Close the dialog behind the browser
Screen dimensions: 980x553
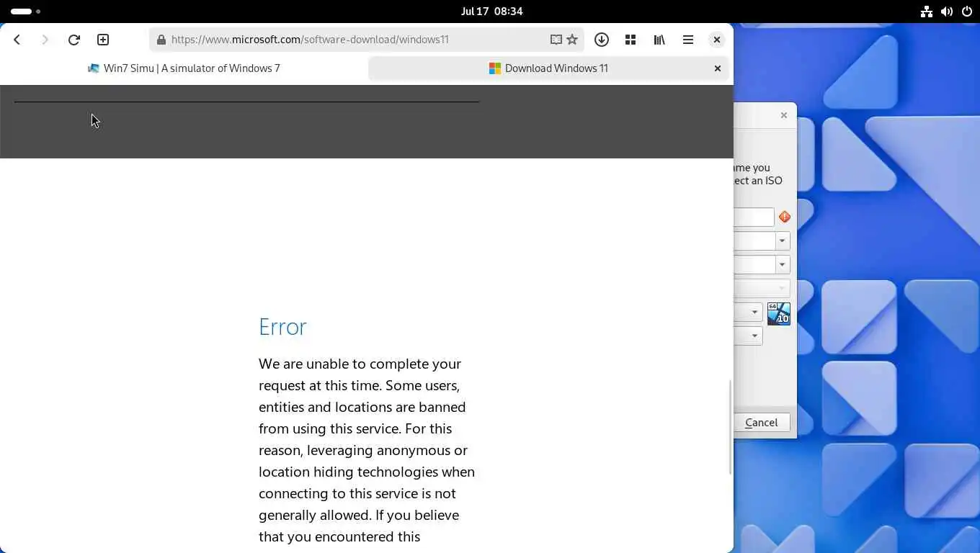[x=784, y=115]
